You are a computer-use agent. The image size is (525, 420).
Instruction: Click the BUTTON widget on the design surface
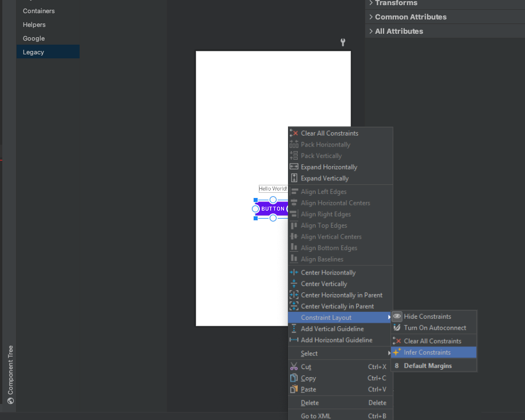point(272,209)
